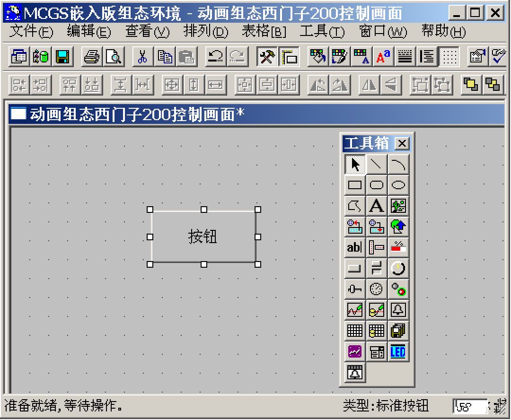The image size is (511, 420).
Task: Open the 排列(D) menu
Action: (206, 31)
